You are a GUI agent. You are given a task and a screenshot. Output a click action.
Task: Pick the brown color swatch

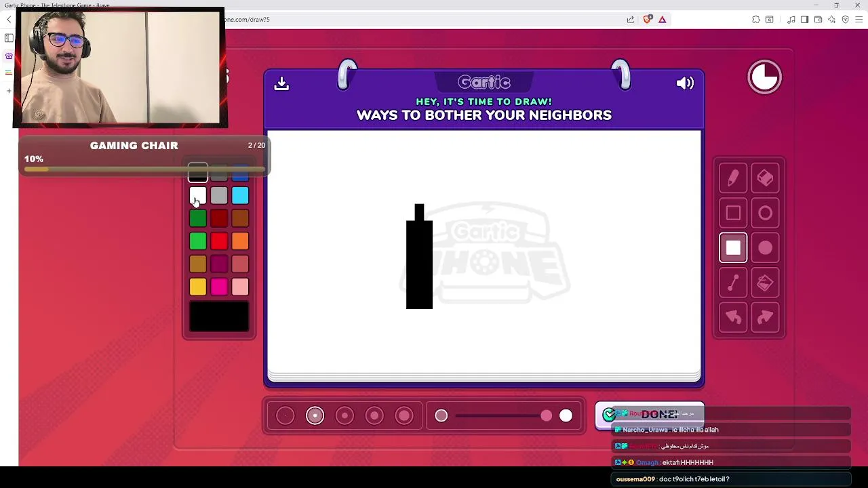240,218
